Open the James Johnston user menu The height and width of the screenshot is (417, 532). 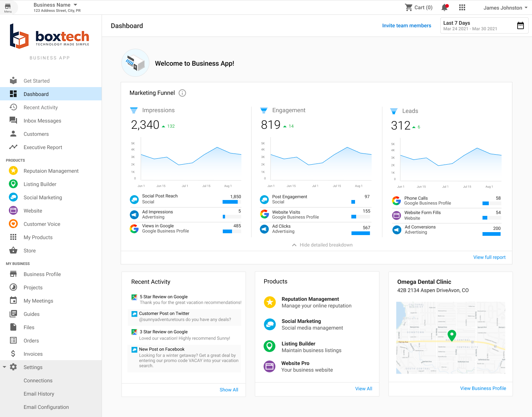(505, 8)
